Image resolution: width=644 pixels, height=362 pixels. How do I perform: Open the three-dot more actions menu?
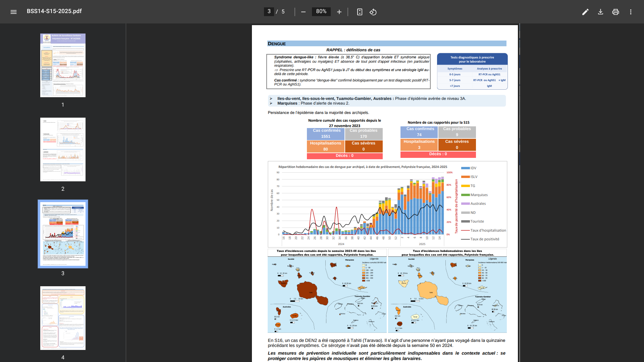click(631, 12)
